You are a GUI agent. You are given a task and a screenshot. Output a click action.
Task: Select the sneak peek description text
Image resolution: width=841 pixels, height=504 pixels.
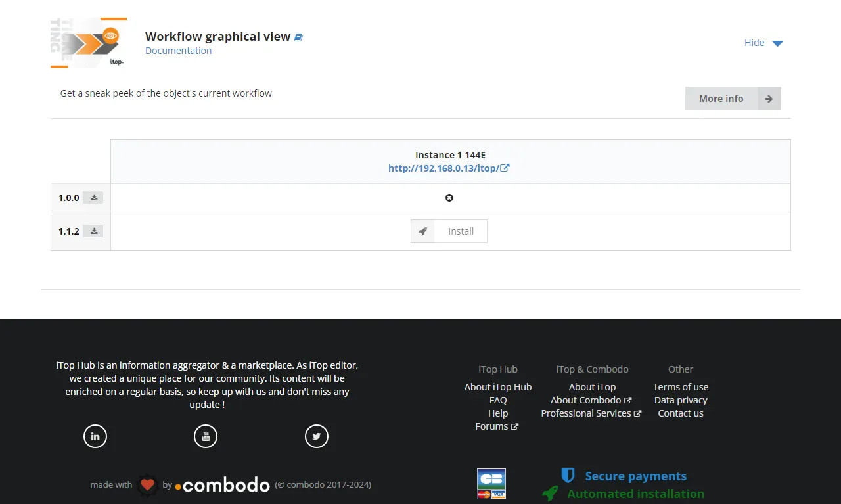[166, 93]
